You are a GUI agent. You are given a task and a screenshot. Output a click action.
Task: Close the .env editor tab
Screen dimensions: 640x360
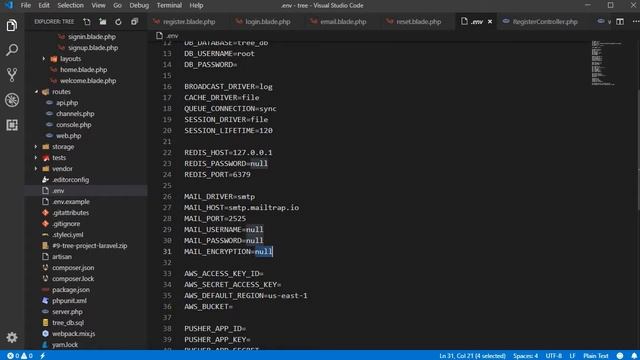(x=490, y=22)
